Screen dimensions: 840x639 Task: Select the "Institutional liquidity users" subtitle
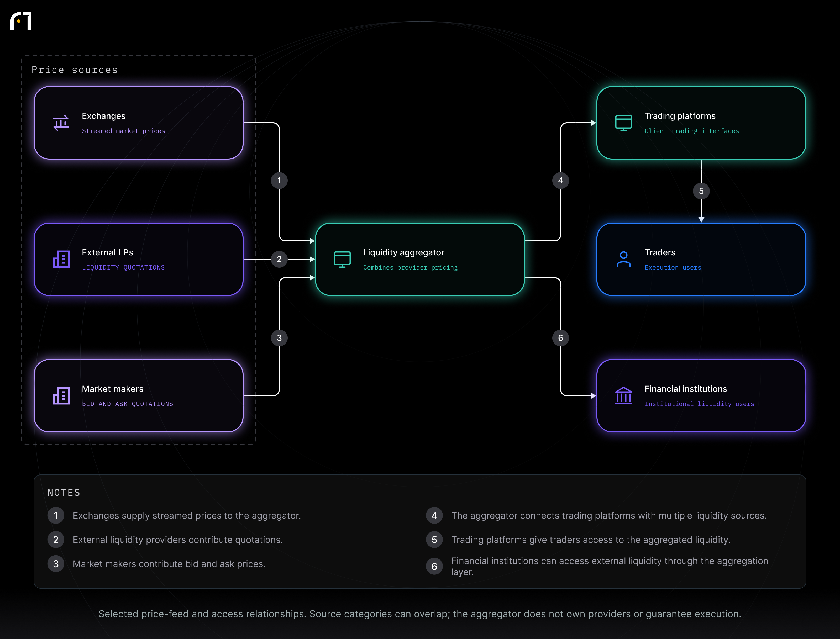(699, 404)
